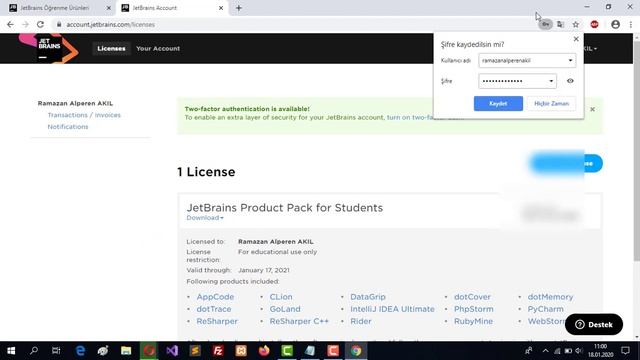The height and width of the screenshot is (360, 640).
Task: Show hidden system tray icons
Action: pyautogui.click(x=545, y=351)
